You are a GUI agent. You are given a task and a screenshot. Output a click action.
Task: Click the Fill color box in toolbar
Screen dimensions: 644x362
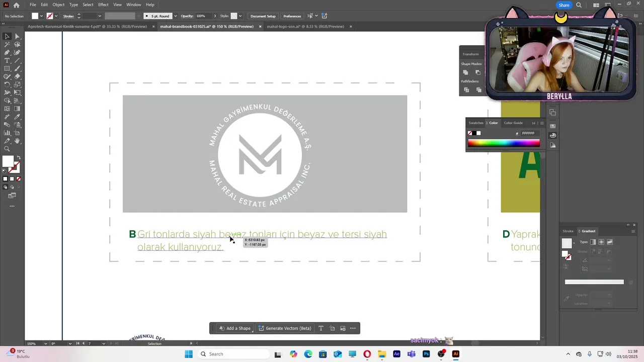point(8,162)
